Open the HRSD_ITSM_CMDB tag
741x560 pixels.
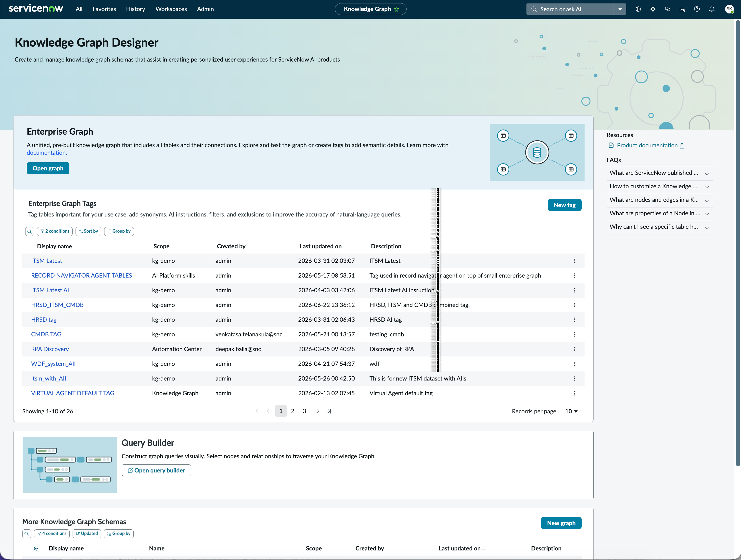click(57, 305)
